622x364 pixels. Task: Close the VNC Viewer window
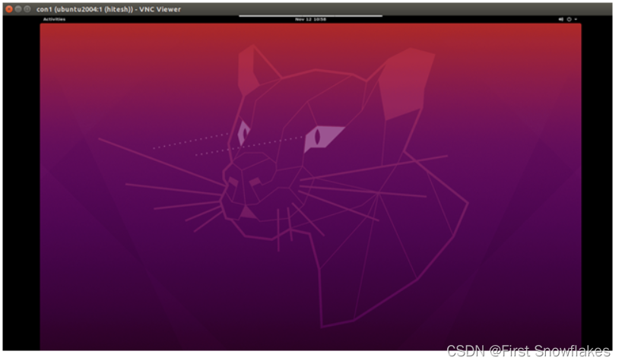(9, 8)
